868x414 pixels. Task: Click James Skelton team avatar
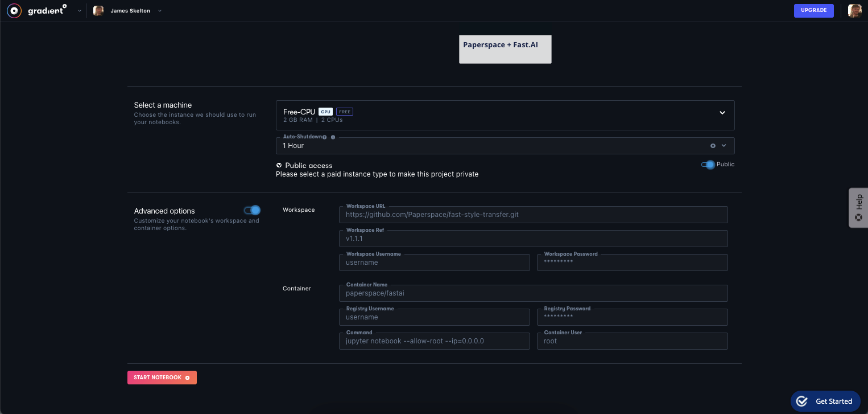pos(98,11)
